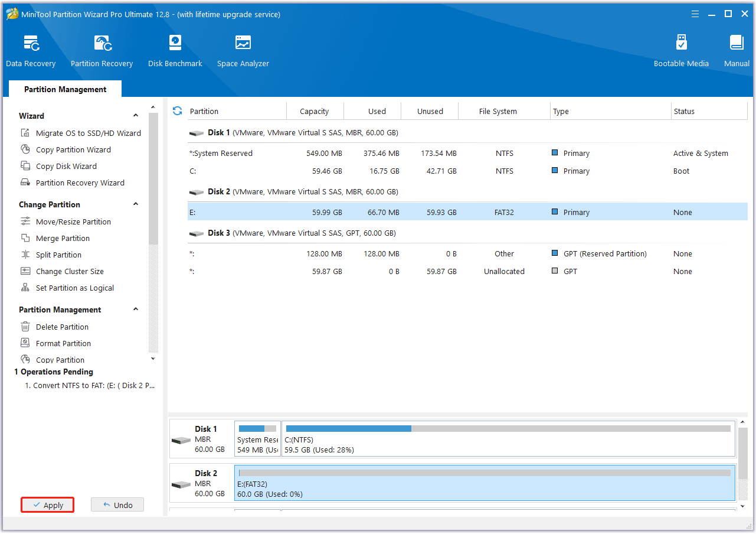Click the sidebar scroll up arrow
This screenshot has width=756, height=534.
click(x=153, y=108)
